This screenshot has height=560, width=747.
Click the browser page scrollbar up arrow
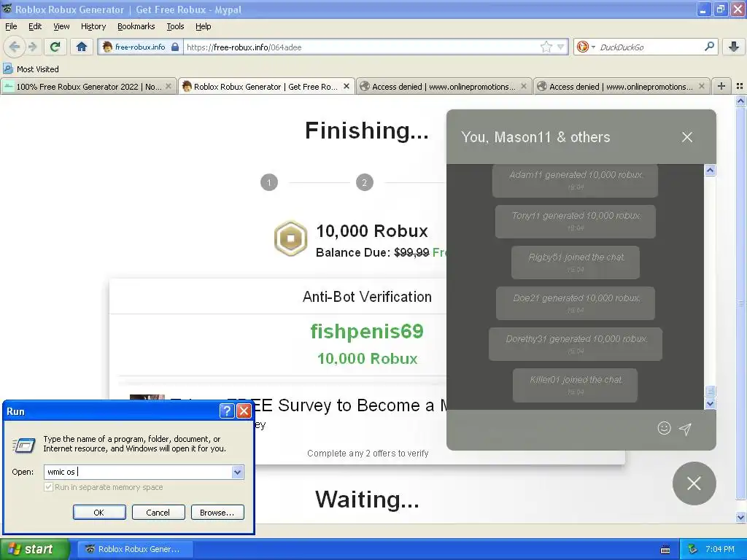(x=741, y=101)
